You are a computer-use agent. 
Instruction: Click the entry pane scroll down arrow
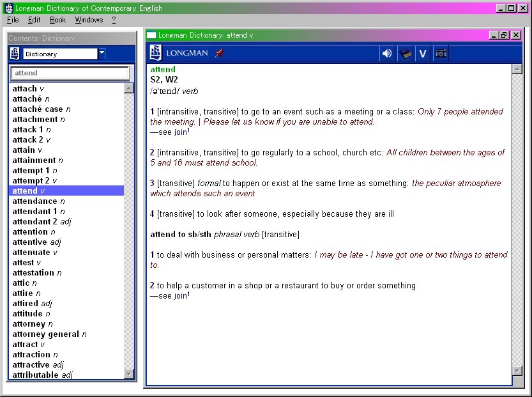517,371
